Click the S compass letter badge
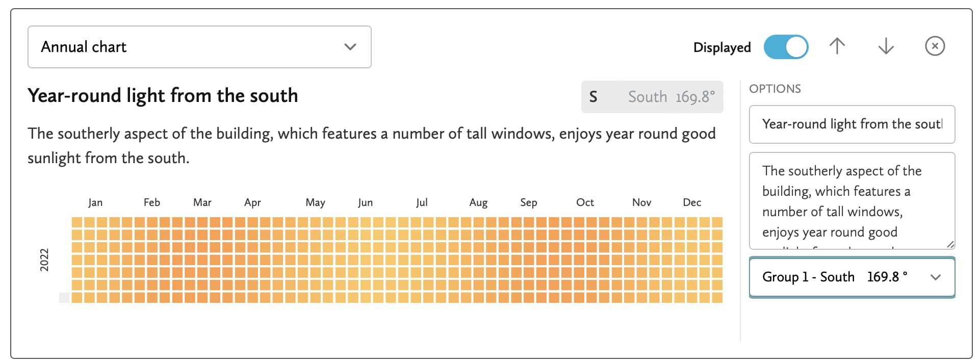The image size is (980, 363). click(593, 97)
